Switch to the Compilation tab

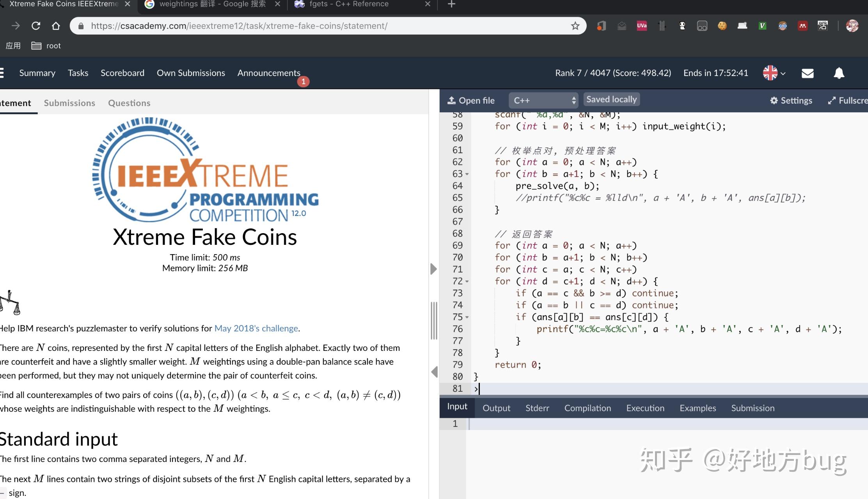click(588, 408)
